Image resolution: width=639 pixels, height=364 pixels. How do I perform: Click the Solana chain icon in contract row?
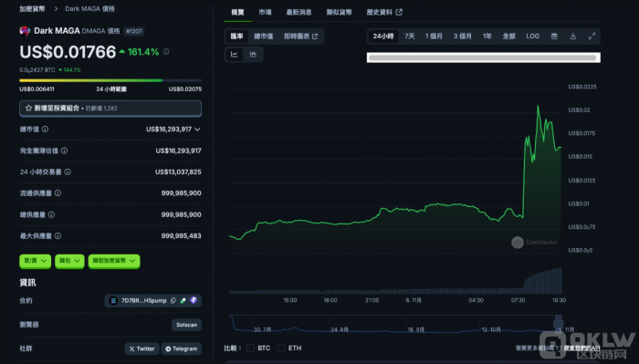click(113, 300)
